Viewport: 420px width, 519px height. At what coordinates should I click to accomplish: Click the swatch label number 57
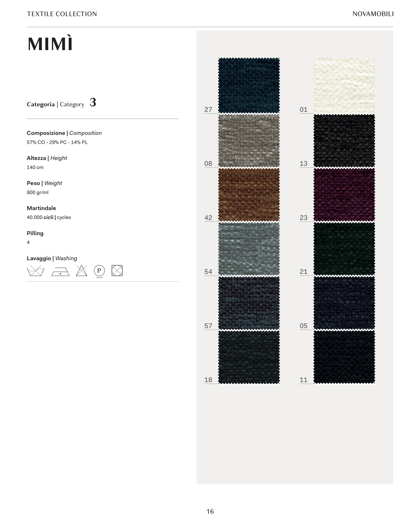(x=208, y=326)
